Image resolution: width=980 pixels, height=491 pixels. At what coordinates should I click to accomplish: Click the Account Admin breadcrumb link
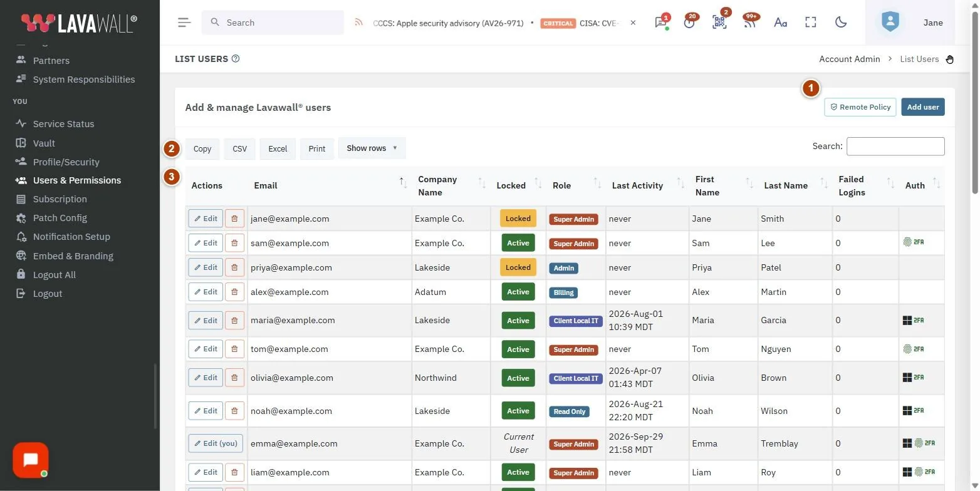(x=850, y=59)
